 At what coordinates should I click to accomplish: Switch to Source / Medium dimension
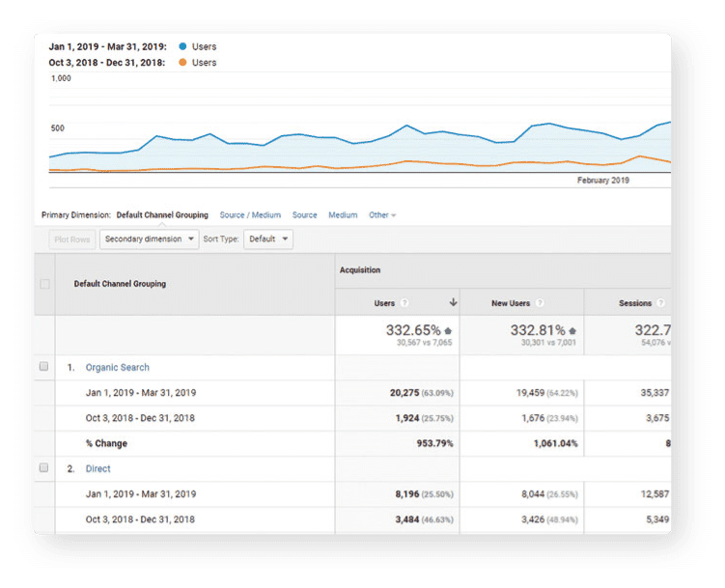[x=250, y=215]
